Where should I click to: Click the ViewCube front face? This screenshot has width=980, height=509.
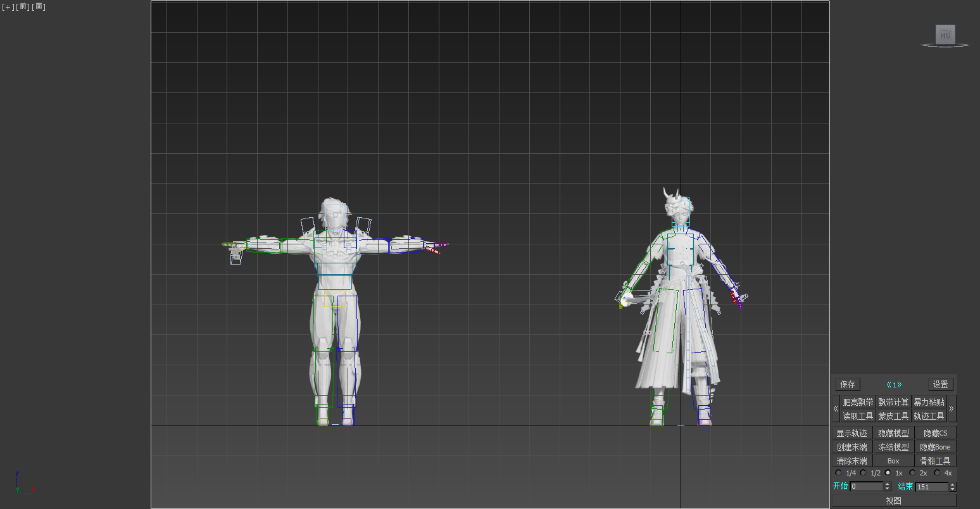coord(945,35)
